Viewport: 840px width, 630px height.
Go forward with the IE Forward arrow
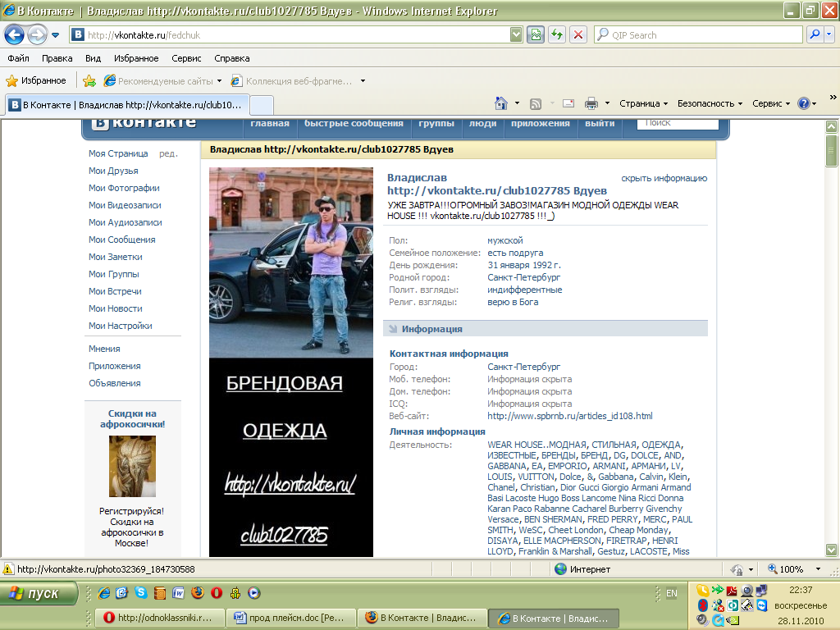click(36, 35)
